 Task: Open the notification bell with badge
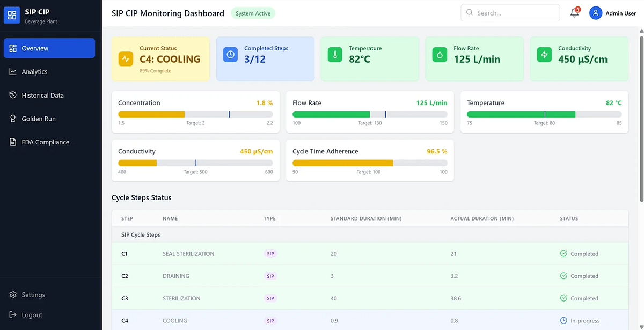coord(574,13)
